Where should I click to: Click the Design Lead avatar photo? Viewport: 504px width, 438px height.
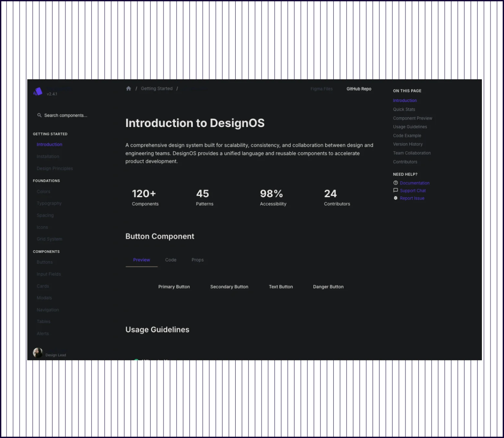coord(38,352)
